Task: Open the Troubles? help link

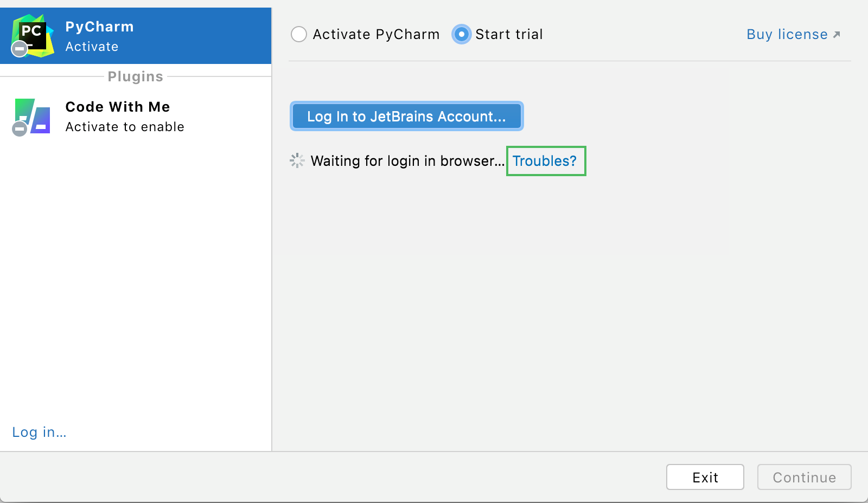Action: pos(546,160)
